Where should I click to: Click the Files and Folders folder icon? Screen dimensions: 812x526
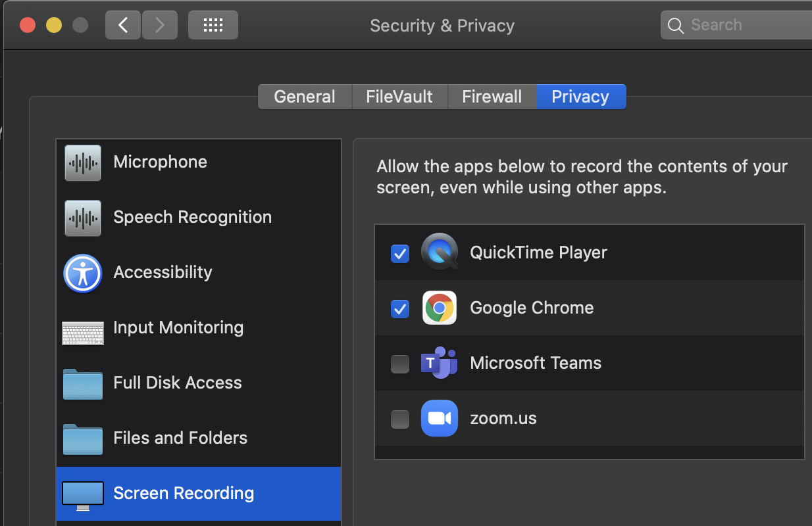83,439
